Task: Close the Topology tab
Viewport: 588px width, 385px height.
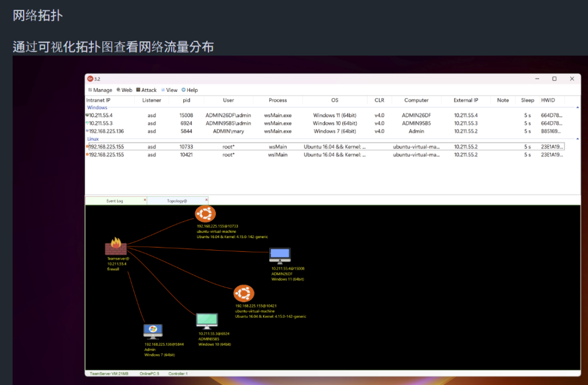Action: click(x=206, y=200)
